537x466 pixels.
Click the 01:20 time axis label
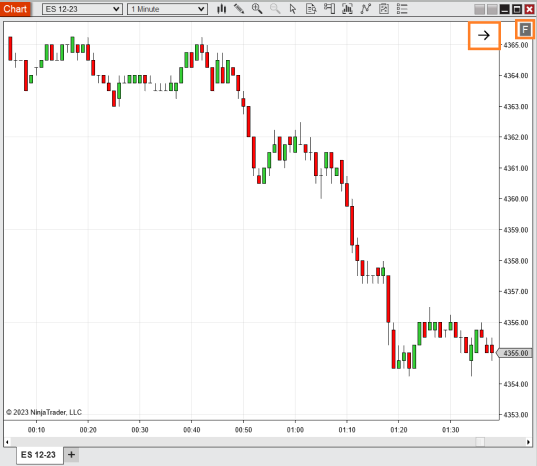pos(399,430)
